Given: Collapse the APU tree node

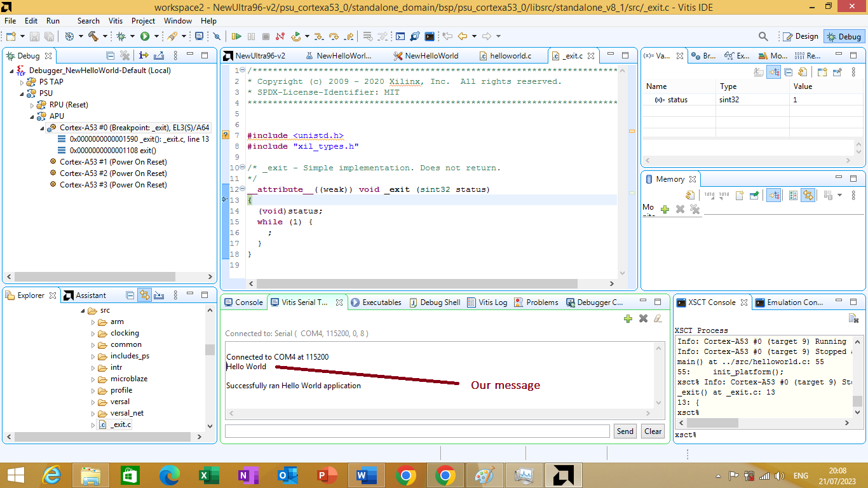Looking at the screenshot, I should [x=32, y=116].
